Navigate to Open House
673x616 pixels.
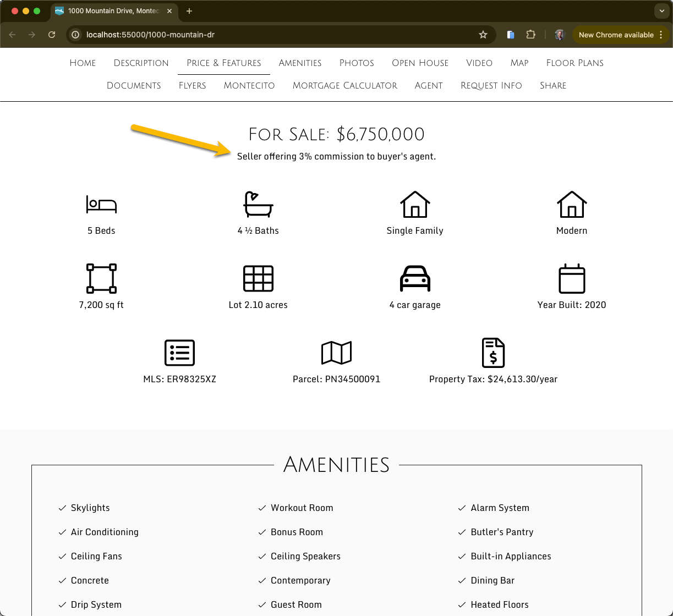click(420, 63)
